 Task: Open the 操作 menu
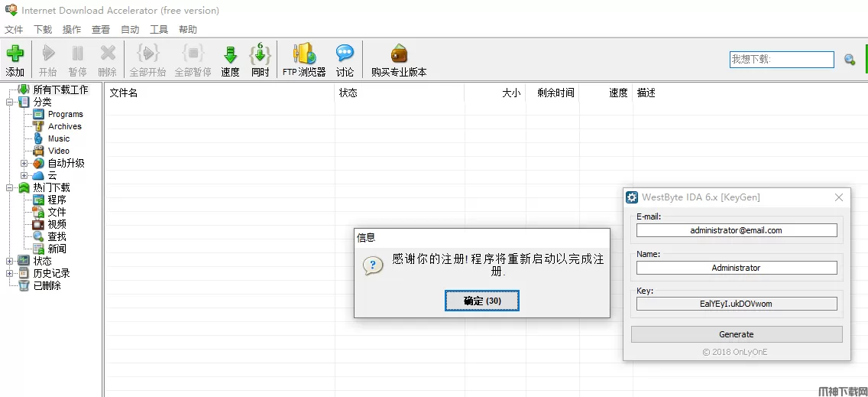click(x=71, y=29)
